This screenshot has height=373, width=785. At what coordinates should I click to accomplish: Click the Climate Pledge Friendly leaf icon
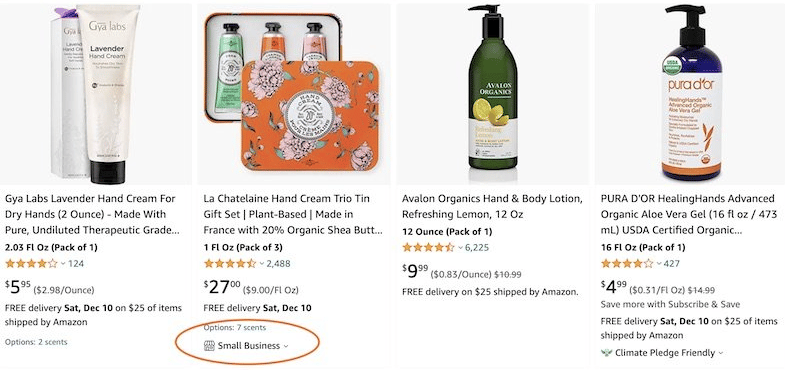pos(606,352)
